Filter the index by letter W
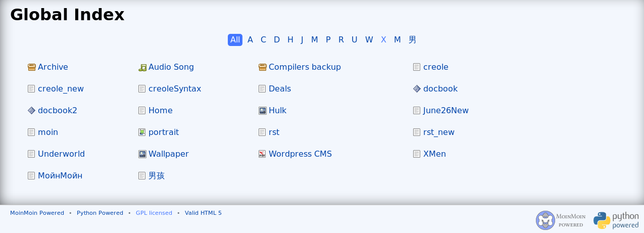The width and height of the screenshot is (644, 233). click(x=369, y=40)
